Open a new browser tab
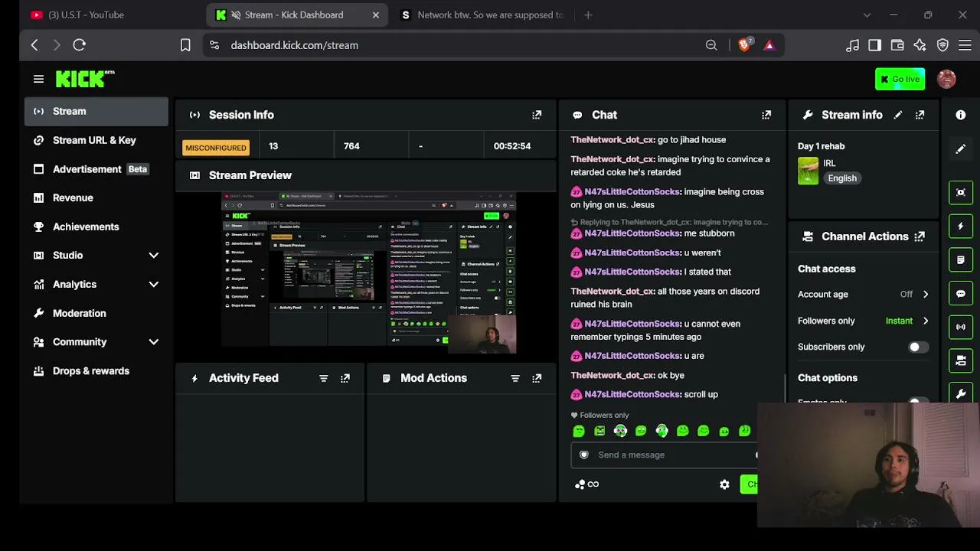This screenshot has height=551, width=980. [588, 15]
